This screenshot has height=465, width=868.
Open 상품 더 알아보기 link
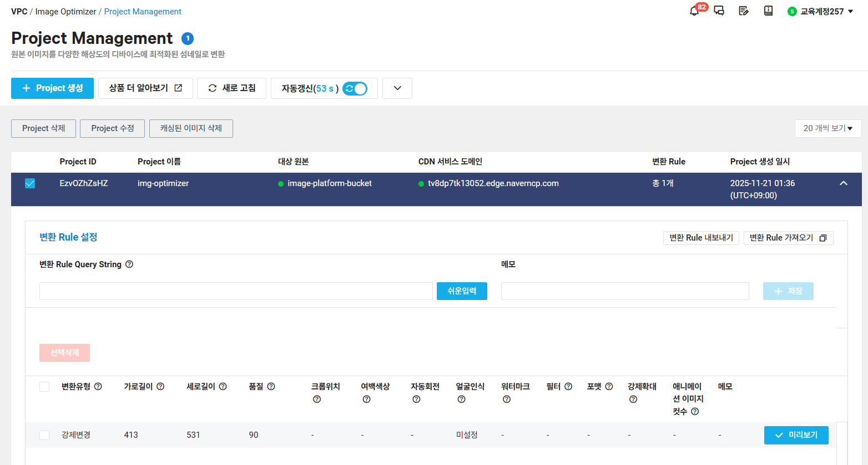pyautogui.click(x=145, y=88)
